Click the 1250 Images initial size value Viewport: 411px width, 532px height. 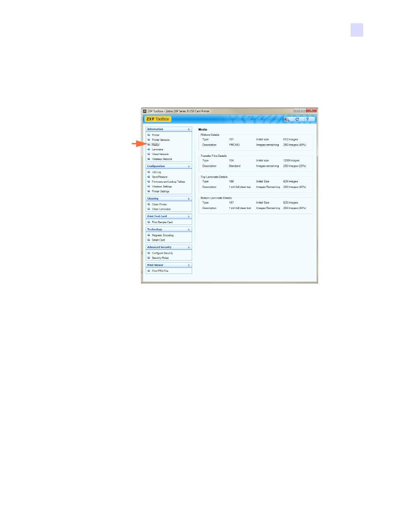[291, 161]
